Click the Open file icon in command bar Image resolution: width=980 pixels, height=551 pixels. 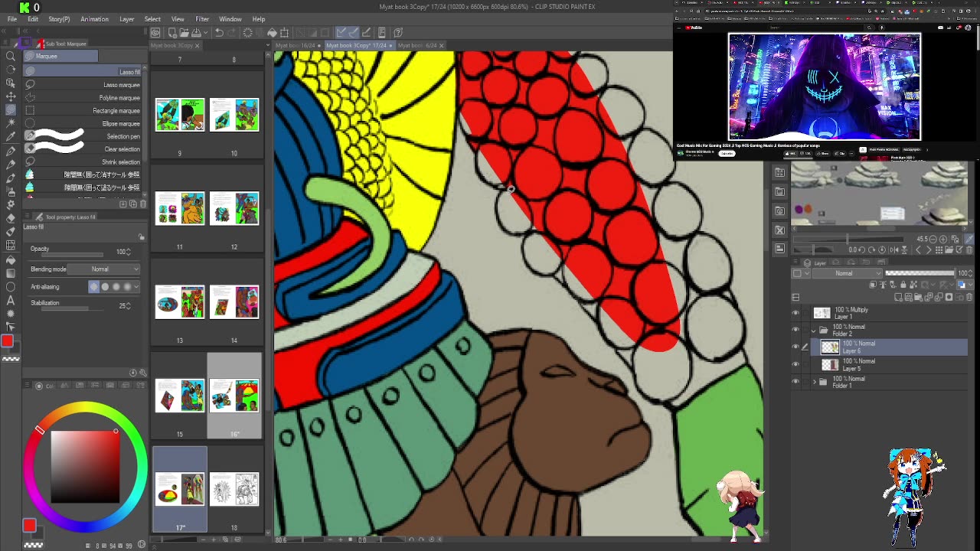click(185, 32)
